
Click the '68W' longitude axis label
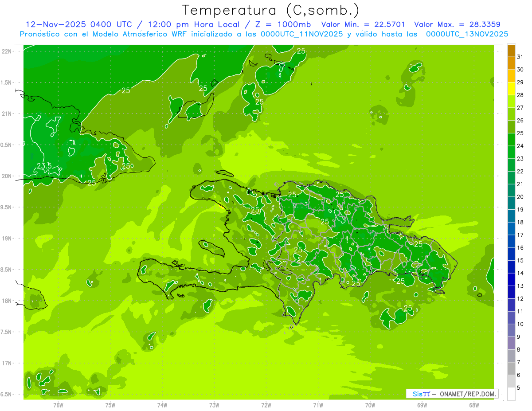pos(474,405)
